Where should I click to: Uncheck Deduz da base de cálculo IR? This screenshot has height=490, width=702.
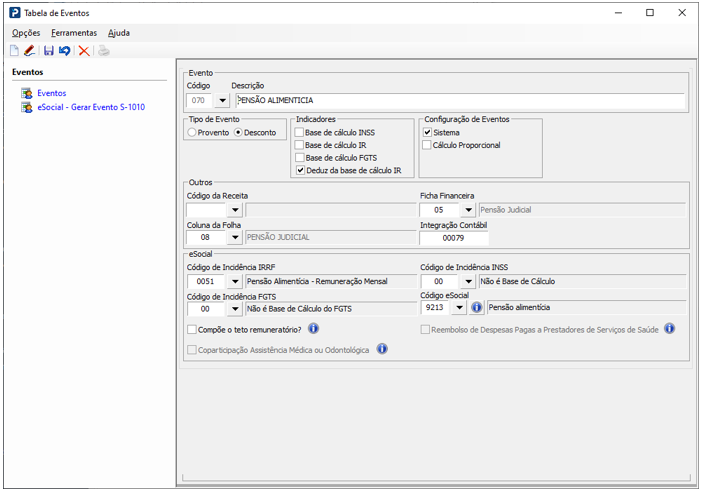click(x=300, y=170)
